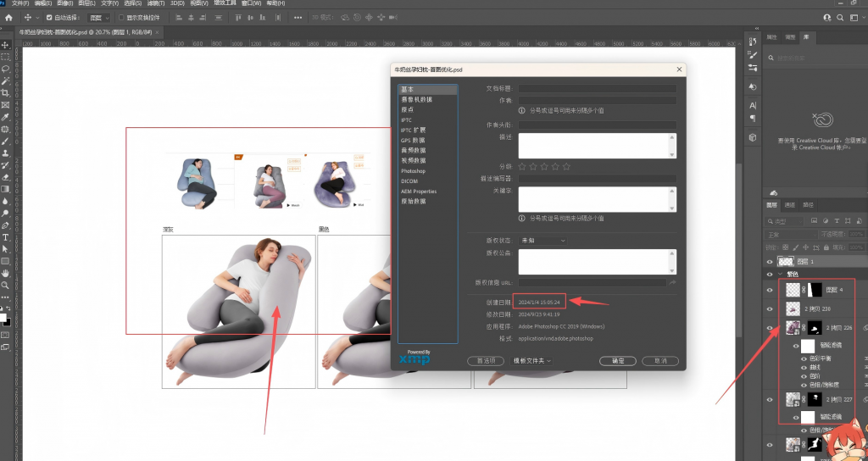Select 摄像机数据 in File Info sidebar
The image size is (868, 461).
tap(417, 100)
